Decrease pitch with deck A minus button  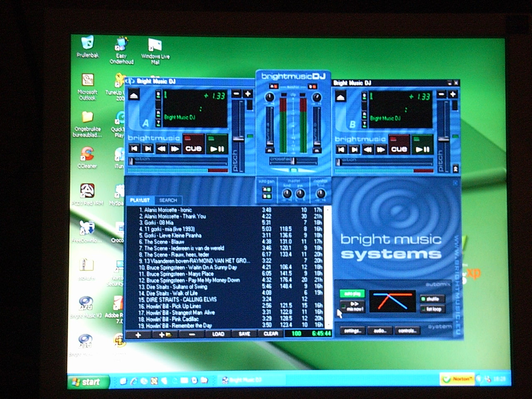236,94
